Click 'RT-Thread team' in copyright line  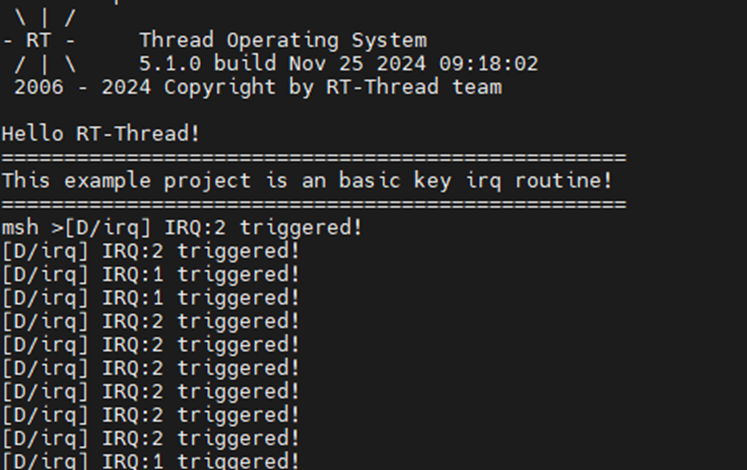414,87
